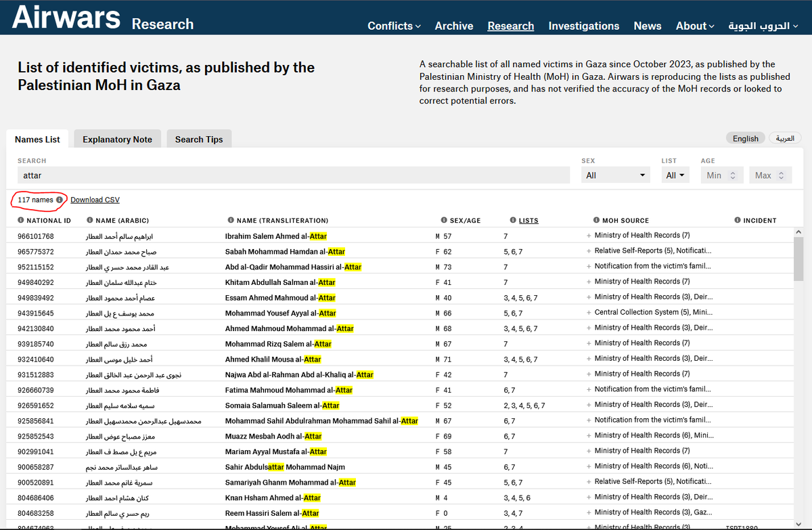Click name Sahir Abdulsattar Mohammad Najm
The height and width of the screenshot is (530, 812).
tap(285, 467)
